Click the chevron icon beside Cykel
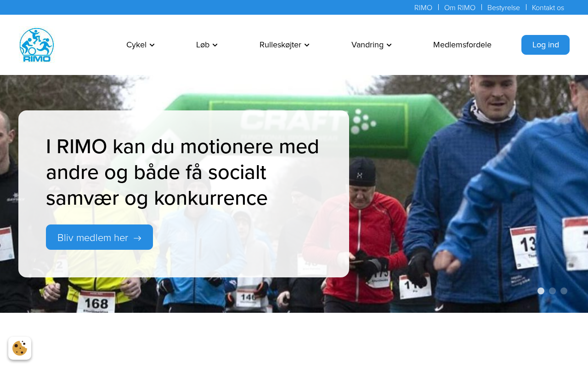This screenshot has height=368, width=588. pos(152,45)
